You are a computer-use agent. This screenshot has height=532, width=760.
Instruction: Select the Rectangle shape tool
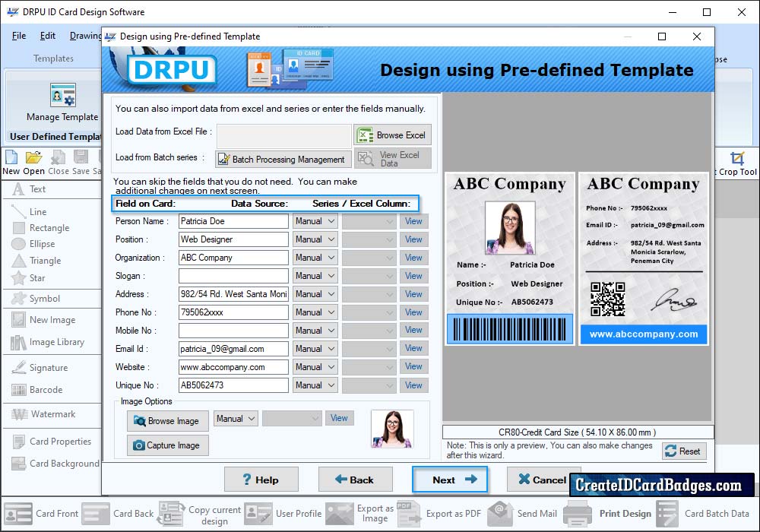(41, 228)
